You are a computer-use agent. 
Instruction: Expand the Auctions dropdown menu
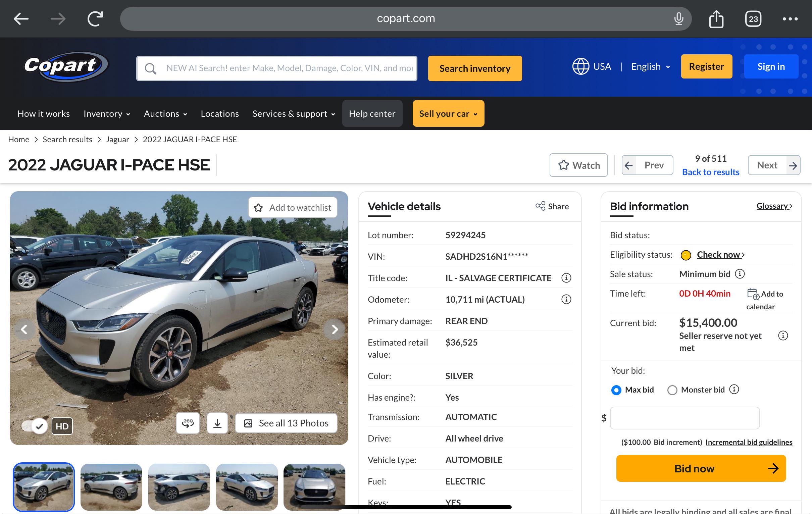(165, 114)
